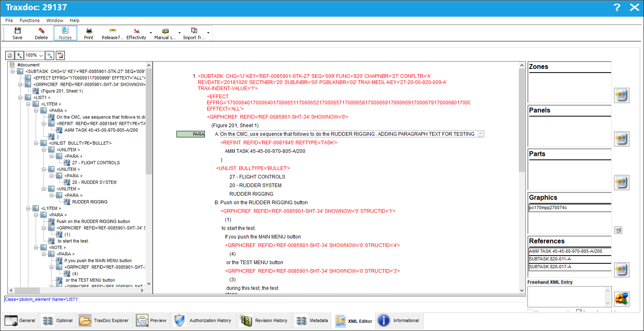Viewport: 644px width, 331px height.
Task: Zoom in with the plus magnifier icon
Action: (19, 55)
